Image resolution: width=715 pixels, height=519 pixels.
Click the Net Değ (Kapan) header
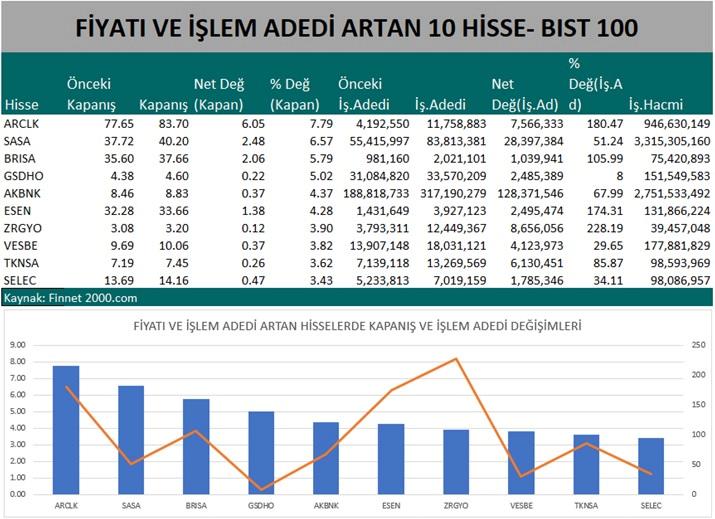[x=219, y=94]
